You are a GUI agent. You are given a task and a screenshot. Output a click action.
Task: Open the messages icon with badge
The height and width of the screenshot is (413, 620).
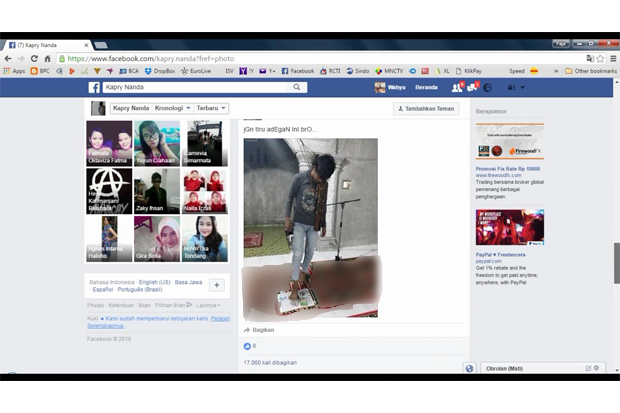tap(473, 87)
